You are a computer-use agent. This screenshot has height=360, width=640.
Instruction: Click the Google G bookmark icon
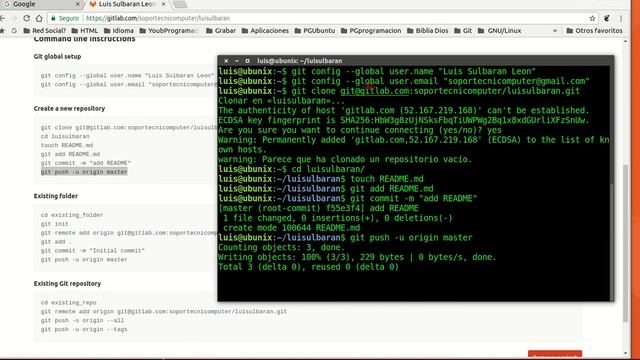(14, 31)
